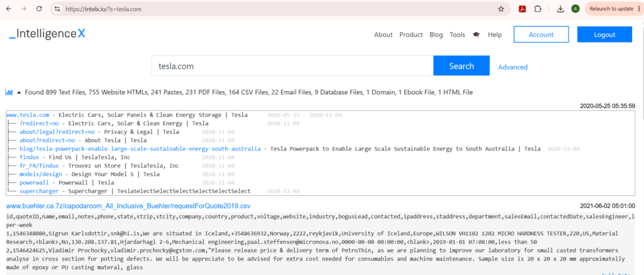Image resolution: width=644 pixels, height=275 pixels.
Task: Click the 2021-06-02 05:01:00 timestamp
Action: click(x=608, y=206)
